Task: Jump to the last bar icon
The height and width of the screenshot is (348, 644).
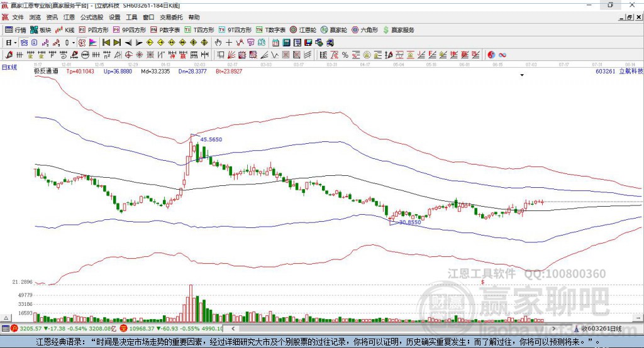Action: click(x=117, y=43)
